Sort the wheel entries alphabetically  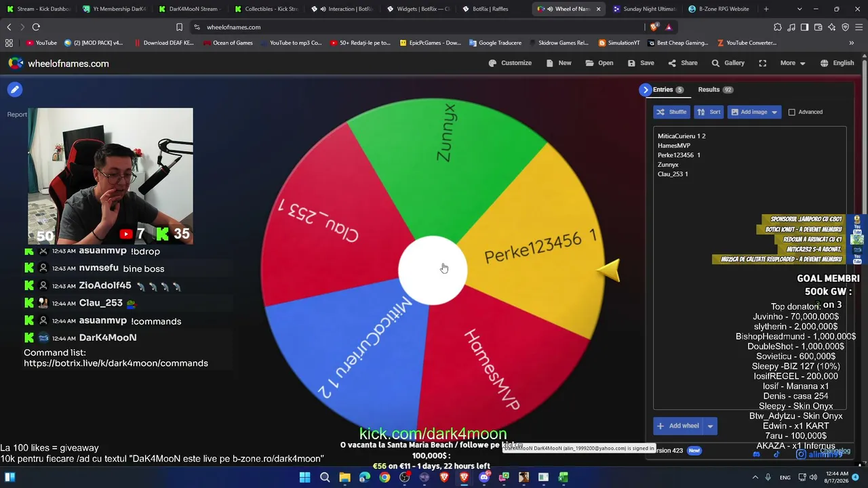[709, 112]
